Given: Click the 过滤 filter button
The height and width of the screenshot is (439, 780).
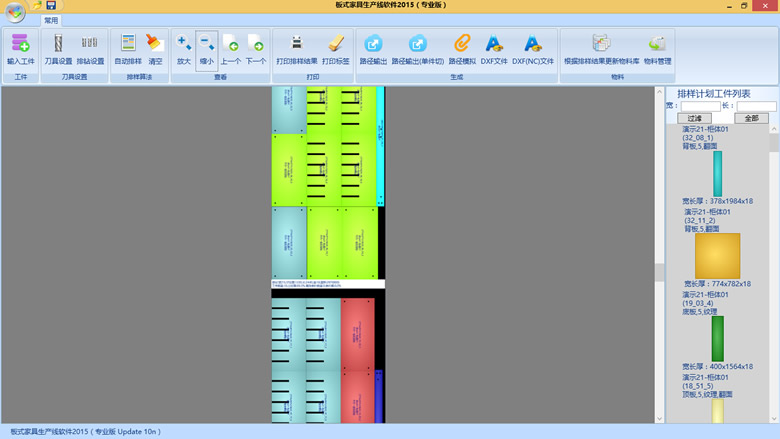Looking at the screenshot, I should point(694,118).
